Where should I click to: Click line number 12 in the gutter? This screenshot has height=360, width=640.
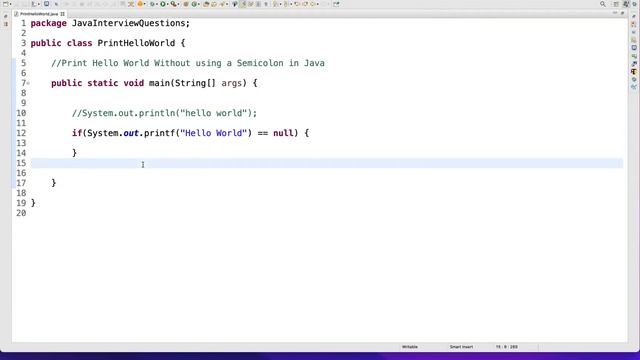pos(21,133)
